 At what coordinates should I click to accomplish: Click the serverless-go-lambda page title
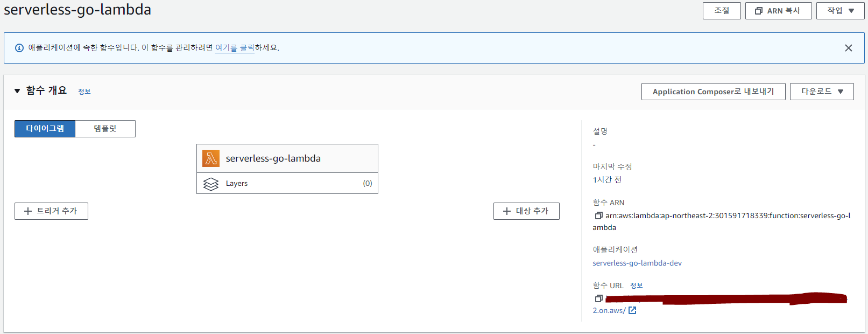click(x=77, y=10)
